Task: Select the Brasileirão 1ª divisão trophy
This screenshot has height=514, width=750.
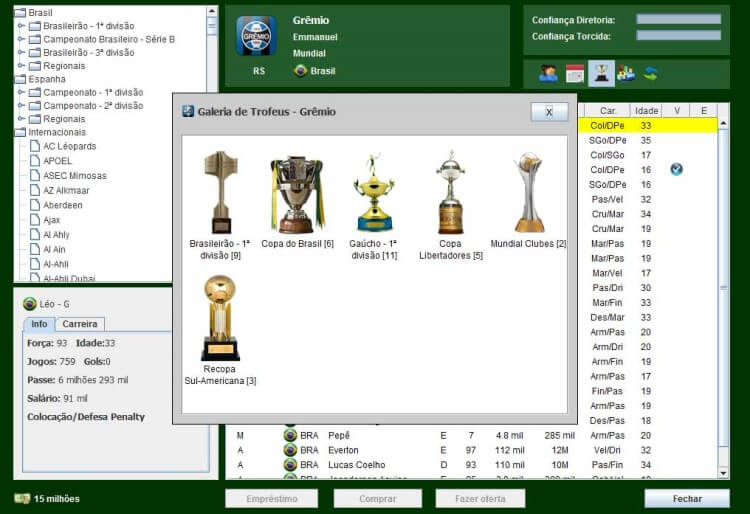Action: pos(220,192)
